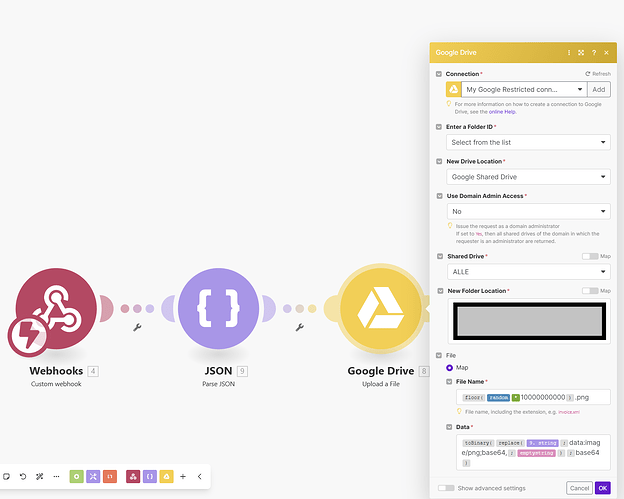Open the Shared Drive ALLE dropdown
Viewport: 624px width, 499px height.
click(x=529, y=272)
